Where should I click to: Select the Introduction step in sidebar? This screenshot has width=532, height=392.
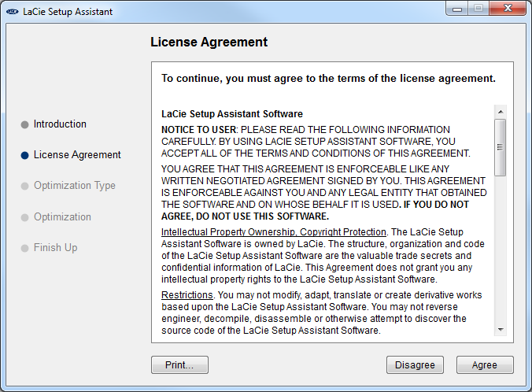60,124
